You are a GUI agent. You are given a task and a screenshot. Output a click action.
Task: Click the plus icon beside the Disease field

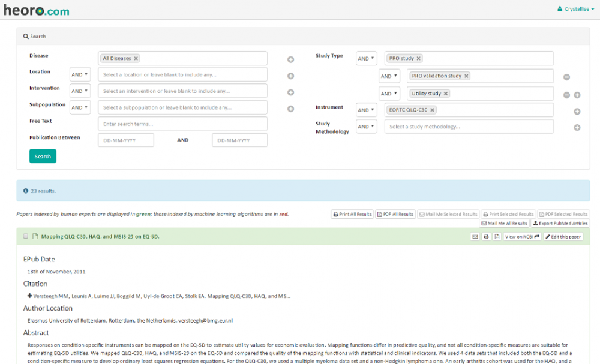point(290,59)
